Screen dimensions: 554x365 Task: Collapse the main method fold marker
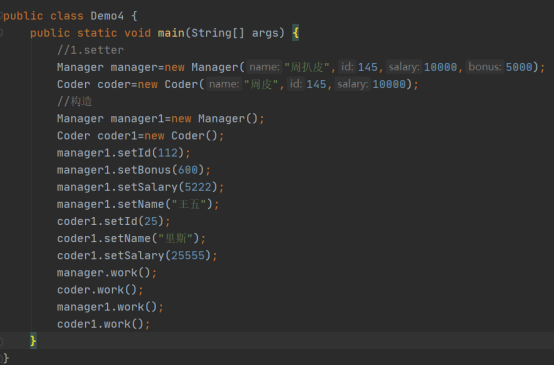pyautogui.click(x=1, y=33)
